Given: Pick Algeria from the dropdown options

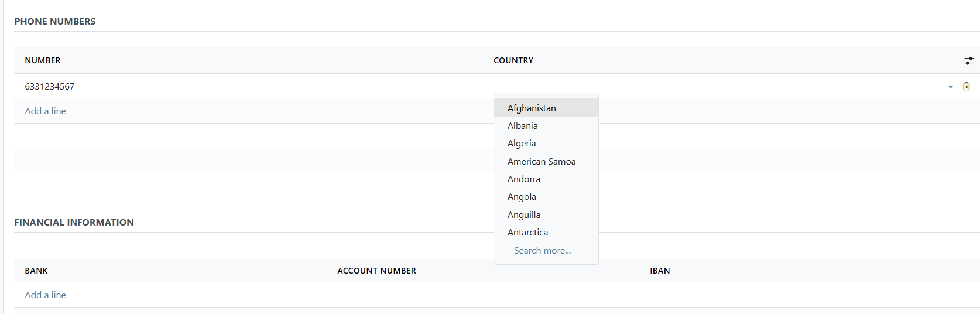Looking at the screenshot, I should pos(522,144).
